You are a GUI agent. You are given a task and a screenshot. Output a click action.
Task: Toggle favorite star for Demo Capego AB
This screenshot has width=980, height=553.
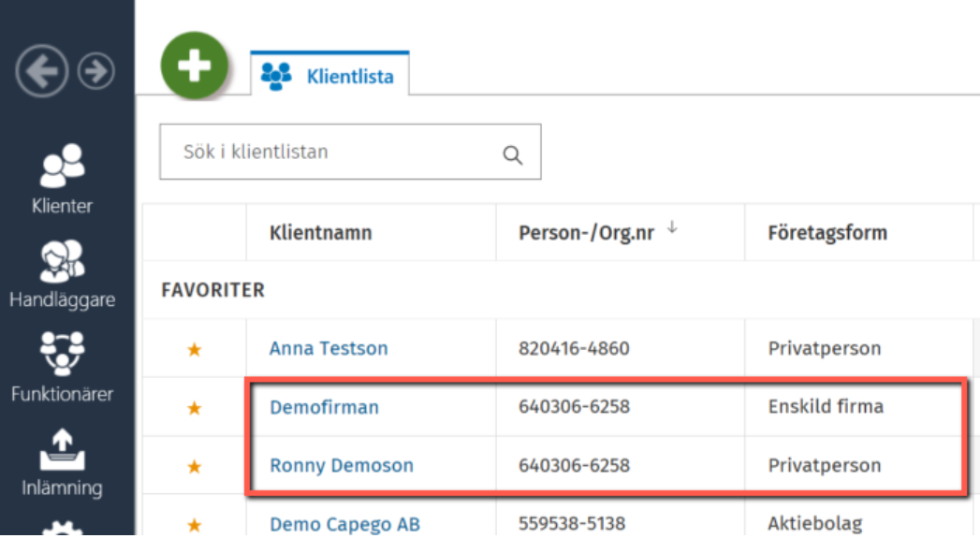[195, 525]
